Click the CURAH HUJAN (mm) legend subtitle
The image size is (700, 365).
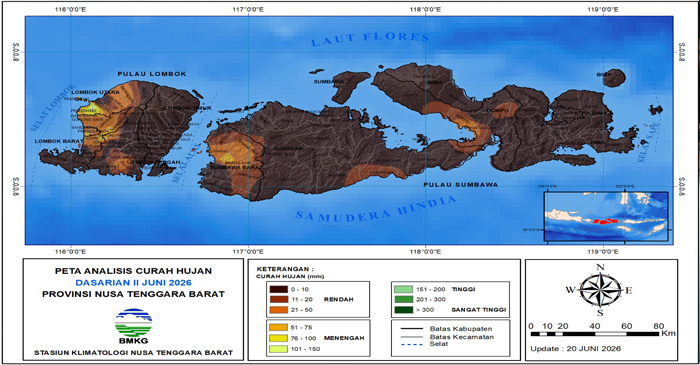tap(290, 276)
